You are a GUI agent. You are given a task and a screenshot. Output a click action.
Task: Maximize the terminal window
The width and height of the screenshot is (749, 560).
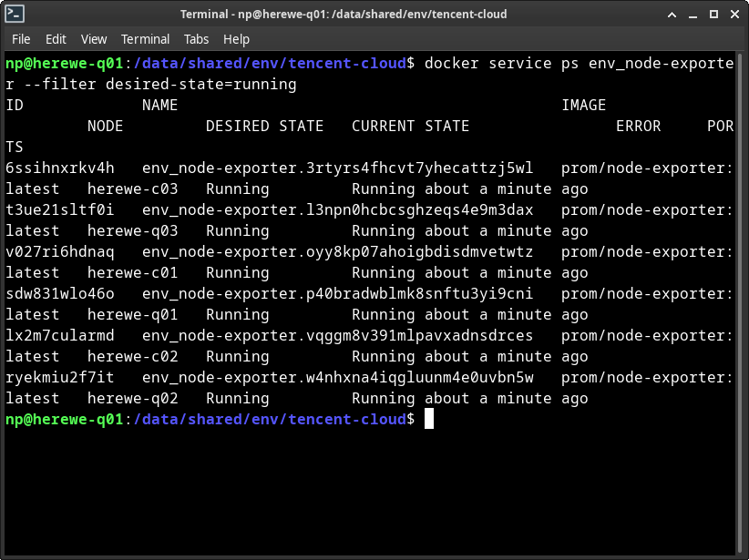pyautogui.click(x=713, y=15)
